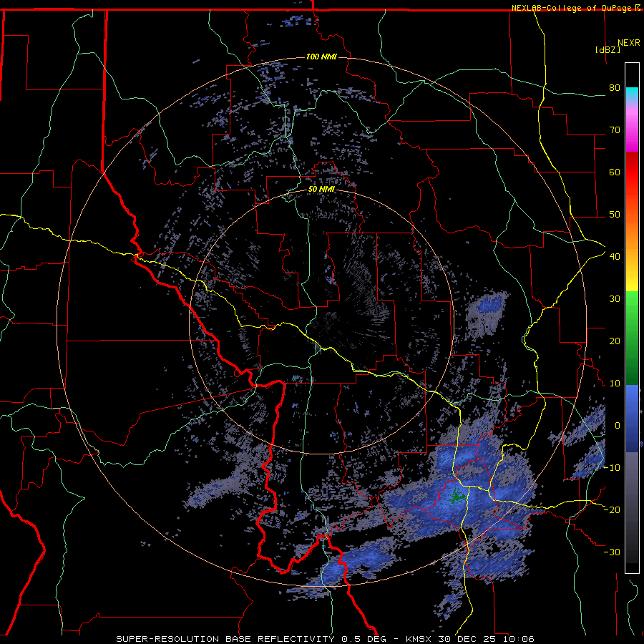Click the -30 dBZ scale value
This screenshot has width=644, height=644.
(612, 552)
